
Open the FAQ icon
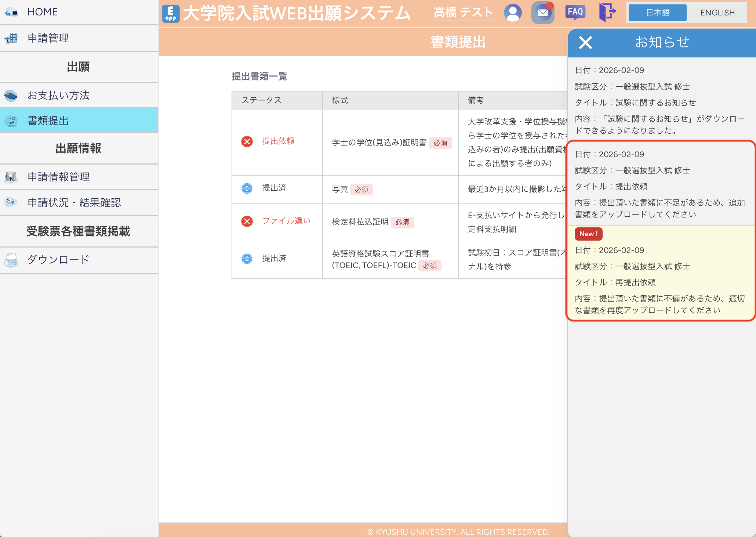tap(575, 12)
